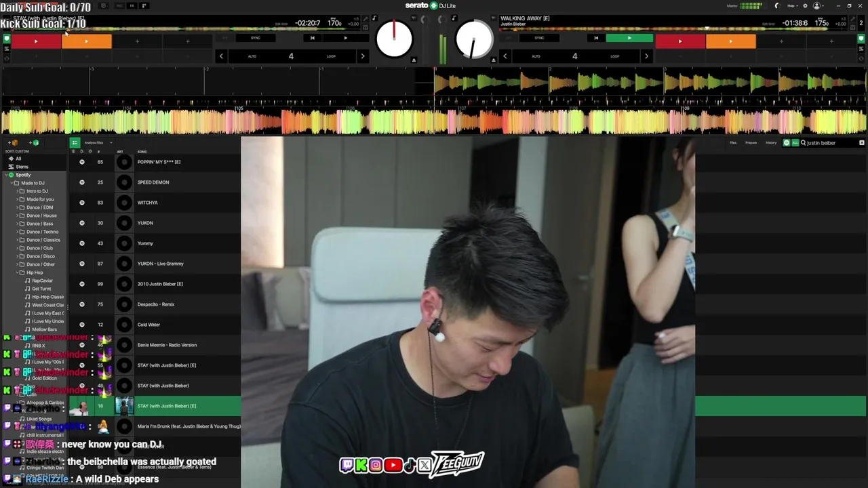Viewport: 868px width, 488px height.
Task: Select the Despacito - Remix track
Action: (155, 304)
